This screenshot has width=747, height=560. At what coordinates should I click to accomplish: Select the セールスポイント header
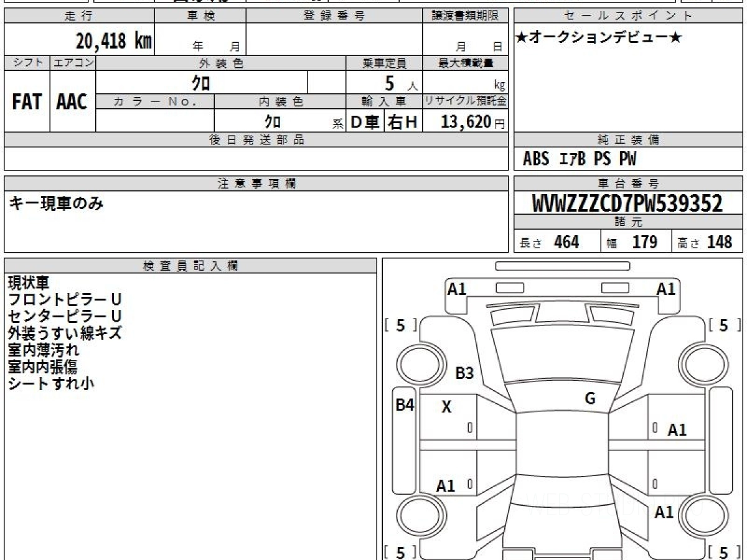point(628,16)
